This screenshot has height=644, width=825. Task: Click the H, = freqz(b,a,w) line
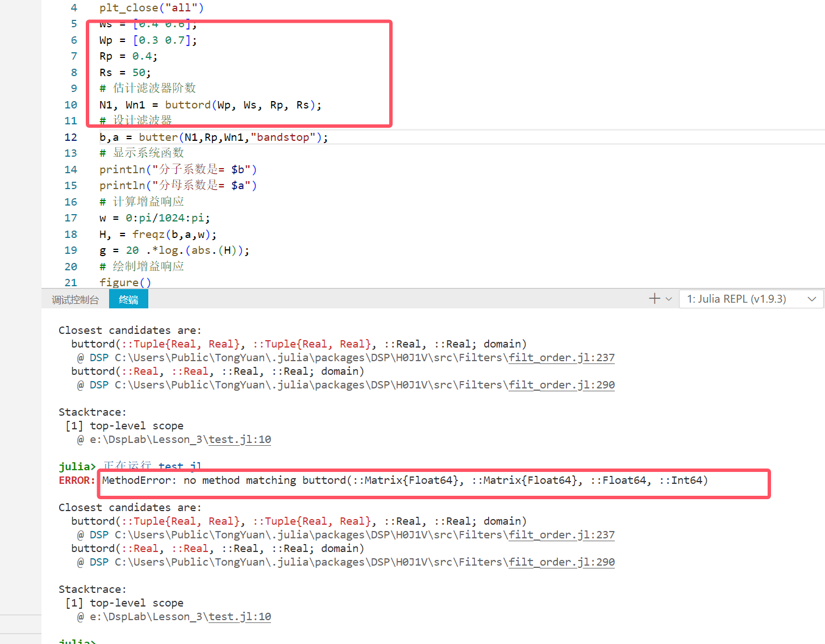tap(158, 235)
